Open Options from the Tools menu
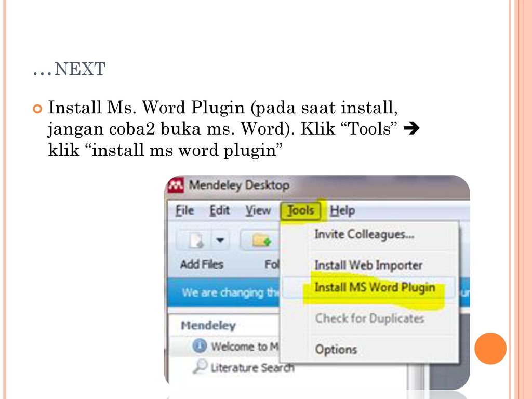 point(336,349)
